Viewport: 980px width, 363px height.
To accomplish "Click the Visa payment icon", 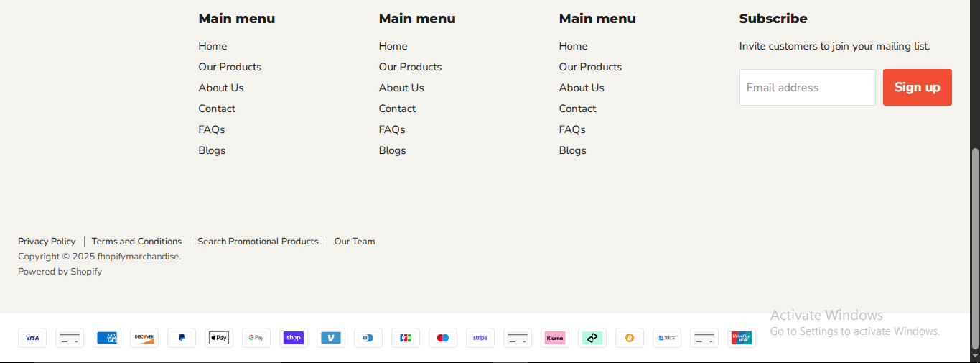I will tap(32, 338).
